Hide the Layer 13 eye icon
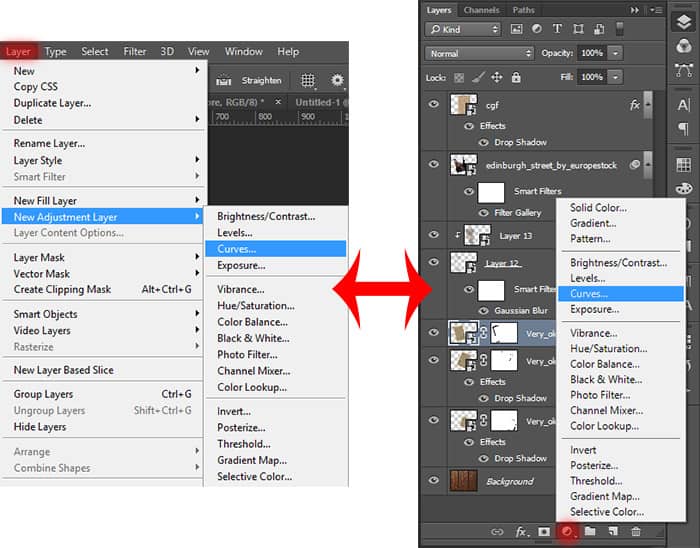Image resolution: width=700 pixels, height=548 pixels. pos(433,234)
